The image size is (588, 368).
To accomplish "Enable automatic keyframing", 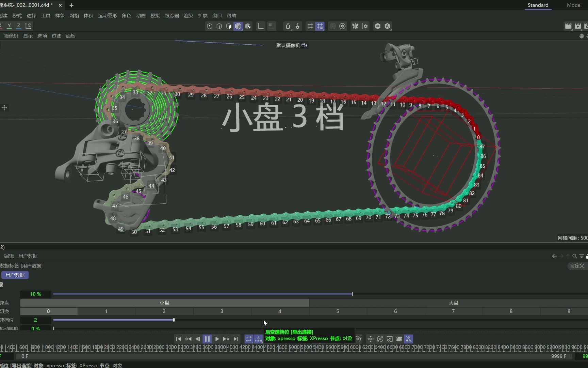I will pos(258,339).
